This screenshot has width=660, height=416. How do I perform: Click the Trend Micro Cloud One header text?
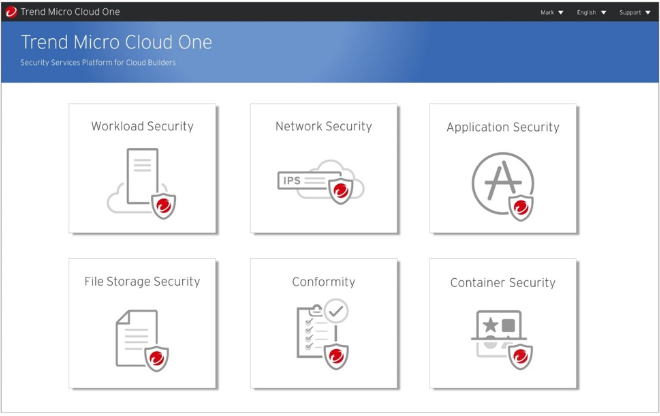coord(70,12)
